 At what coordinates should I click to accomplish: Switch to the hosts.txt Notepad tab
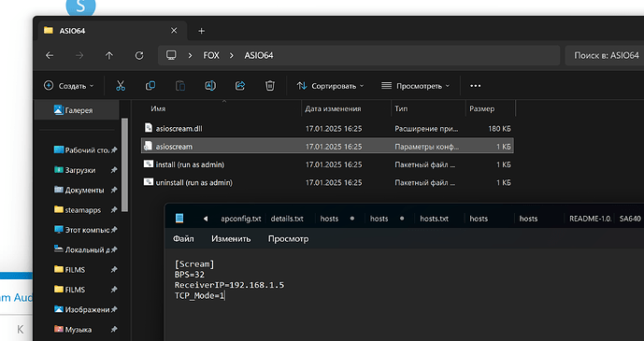click(x=434, y=219)
